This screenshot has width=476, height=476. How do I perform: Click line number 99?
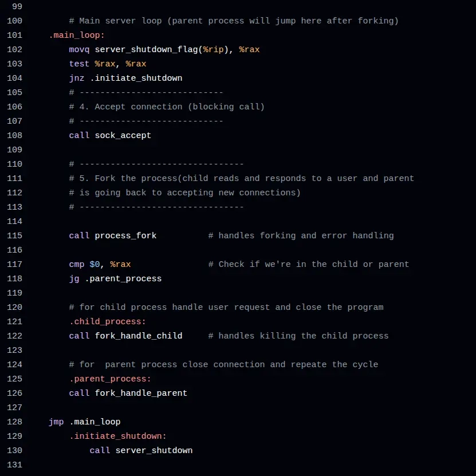[x=17, y=6]
